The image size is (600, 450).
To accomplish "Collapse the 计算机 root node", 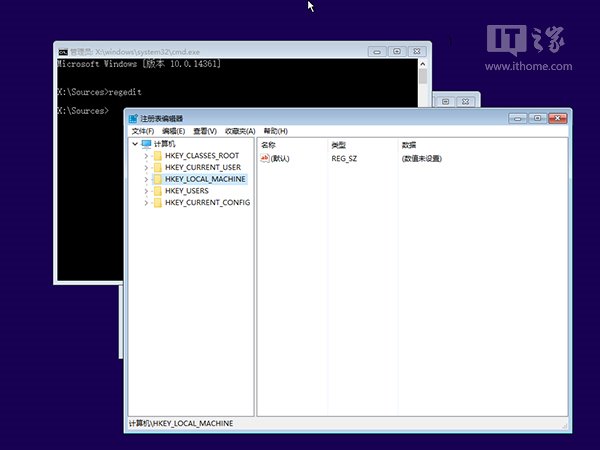I will tap(135, 144).
